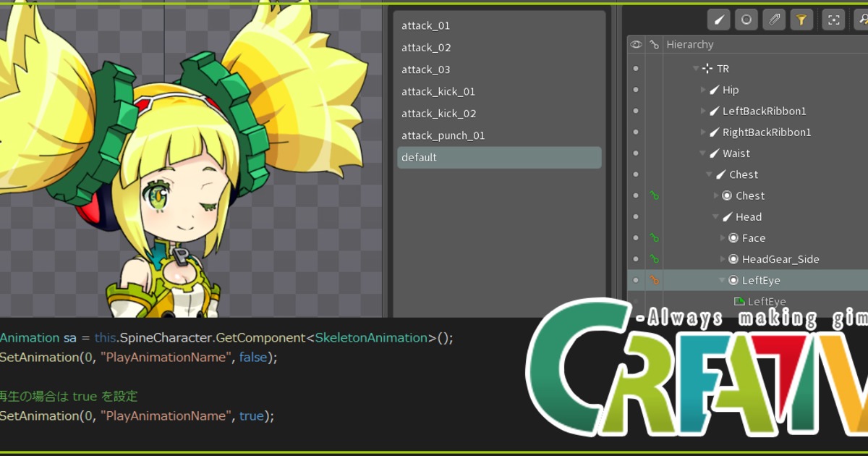Expand the HeadGear_Side slot node
This screenshot has height=456, width=868.
coord(723,259)
